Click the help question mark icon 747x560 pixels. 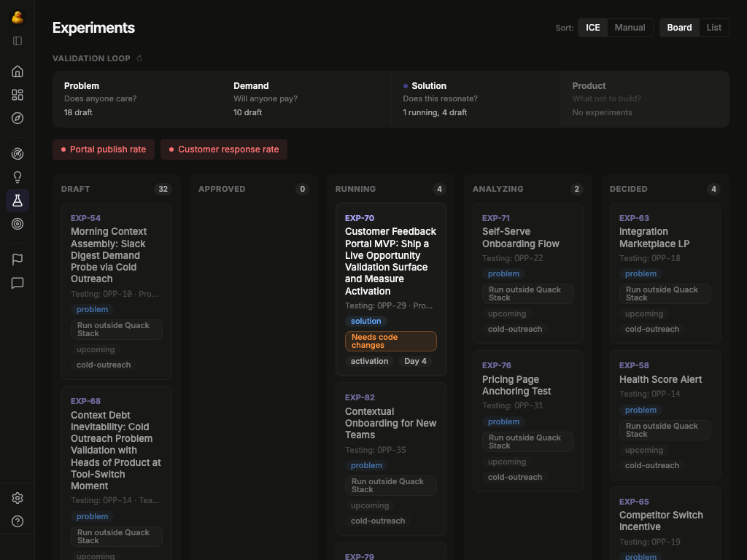[x=18, y=521]
